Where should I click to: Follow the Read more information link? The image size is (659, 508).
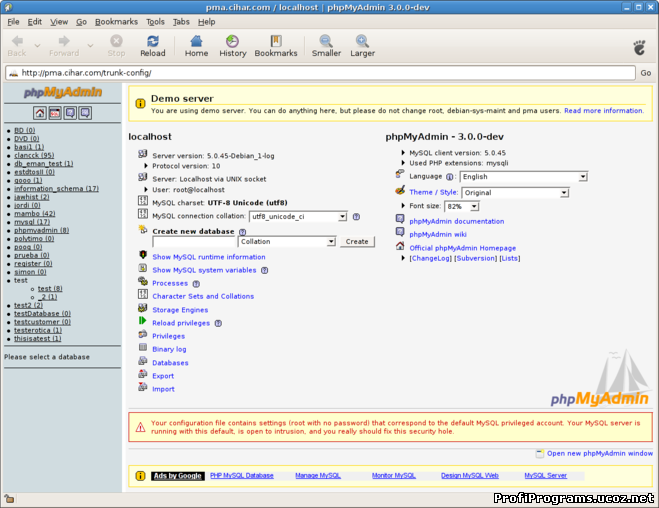[x=603, y=111]
